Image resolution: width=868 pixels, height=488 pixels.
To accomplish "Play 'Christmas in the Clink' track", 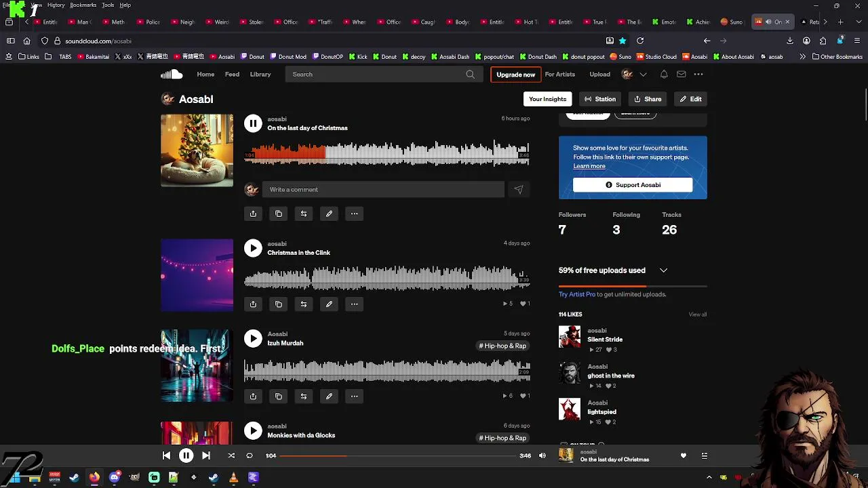I will click(253, 248).
